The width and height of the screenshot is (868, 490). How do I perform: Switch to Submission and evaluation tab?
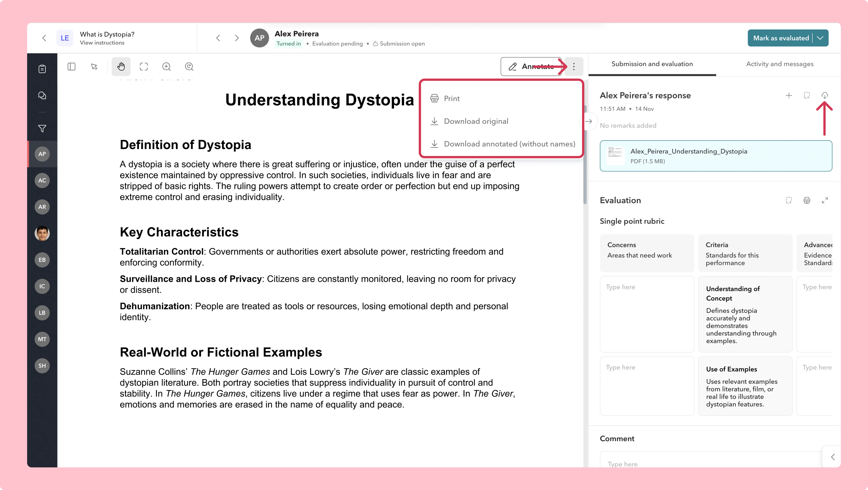[652, 64]
